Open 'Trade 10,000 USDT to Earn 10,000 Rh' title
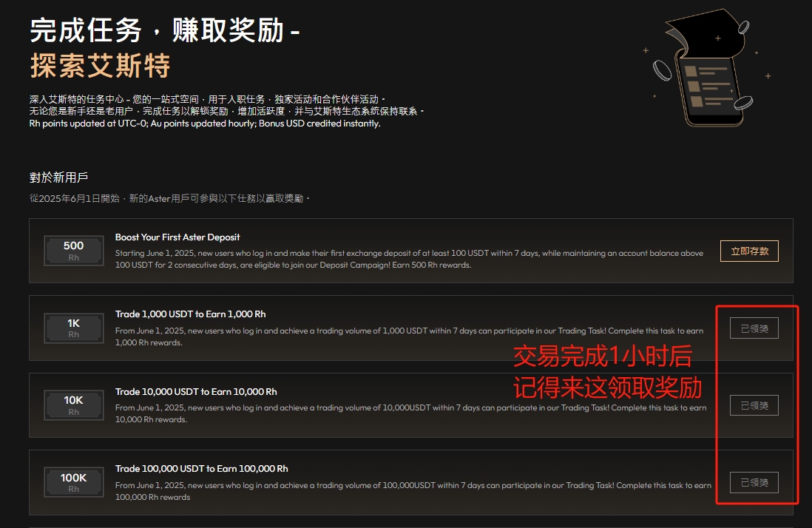The width and height of the screenshot is (812, 528). pyautogui.click(x=196, y=392)
